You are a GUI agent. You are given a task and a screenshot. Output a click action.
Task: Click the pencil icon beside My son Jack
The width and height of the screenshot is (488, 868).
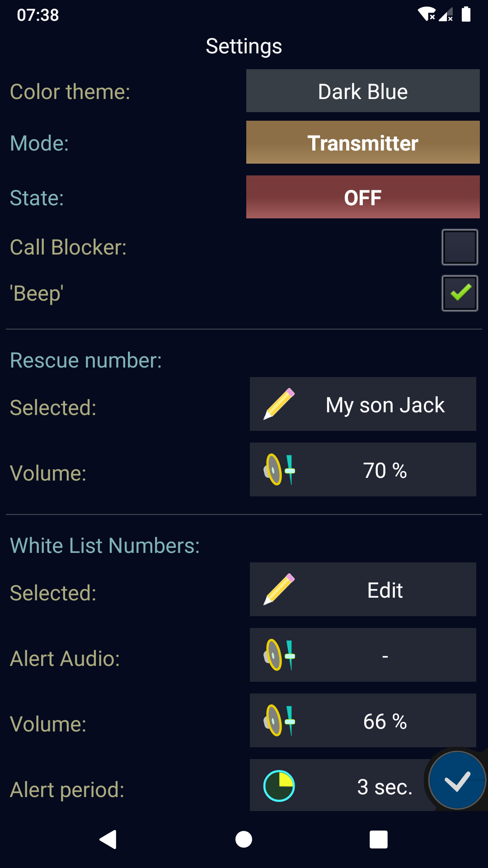pyautogui.click(x=279, y=404)
